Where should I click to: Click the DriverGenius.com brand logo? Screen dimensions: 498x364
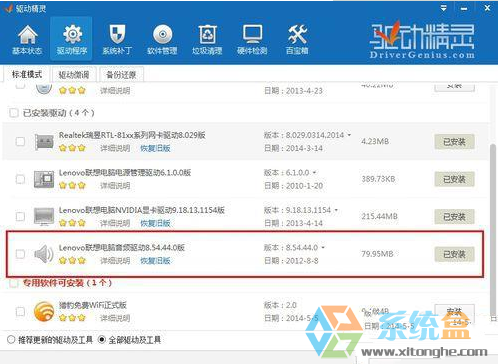(422, 40)
